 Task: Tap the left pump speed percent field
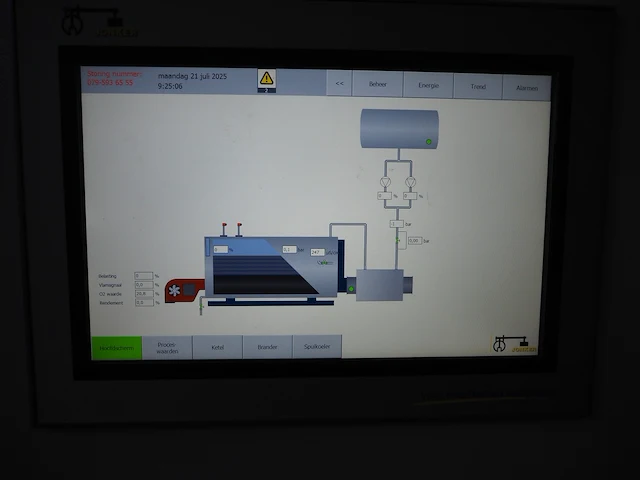click(385, 196)
